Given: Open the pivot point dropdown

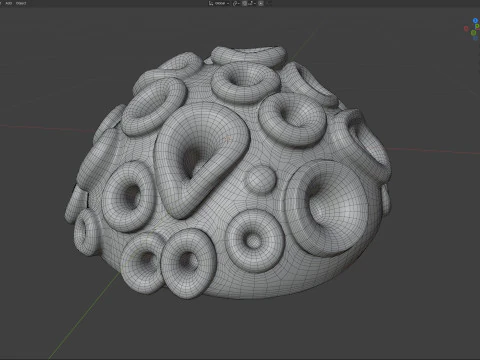Looking at the screenshot, I should pos(236,3).
